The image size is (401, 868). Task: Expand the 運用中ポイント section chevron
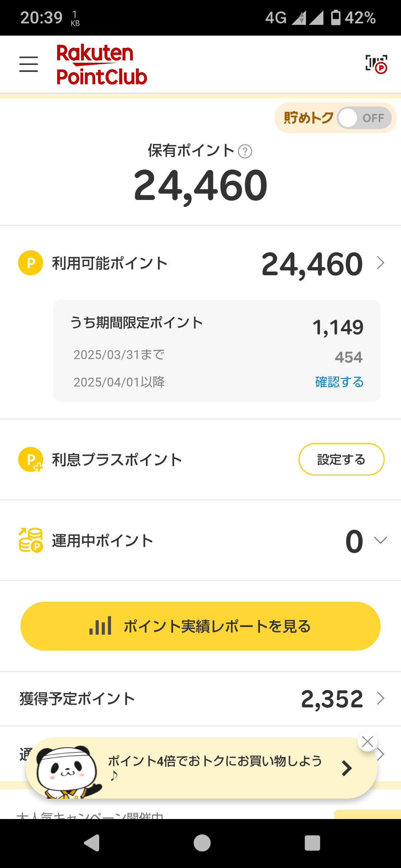click(381, 540)
